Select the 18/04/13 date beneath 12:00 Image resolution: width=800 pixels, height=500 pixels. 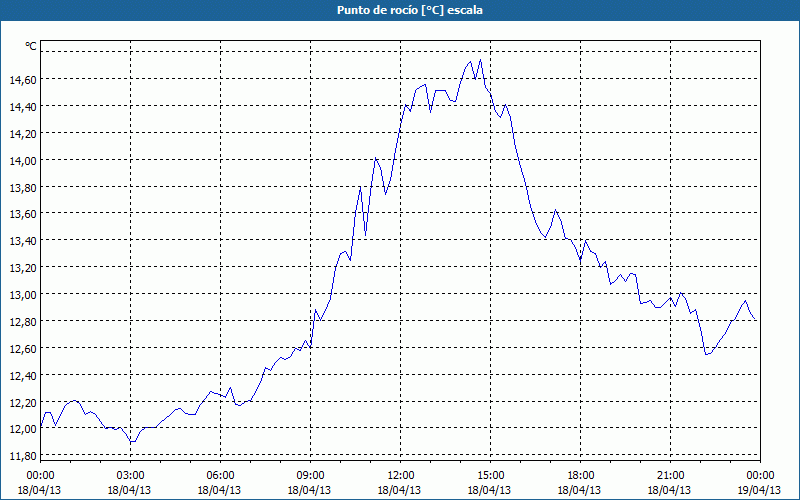(x=399, y=490)
